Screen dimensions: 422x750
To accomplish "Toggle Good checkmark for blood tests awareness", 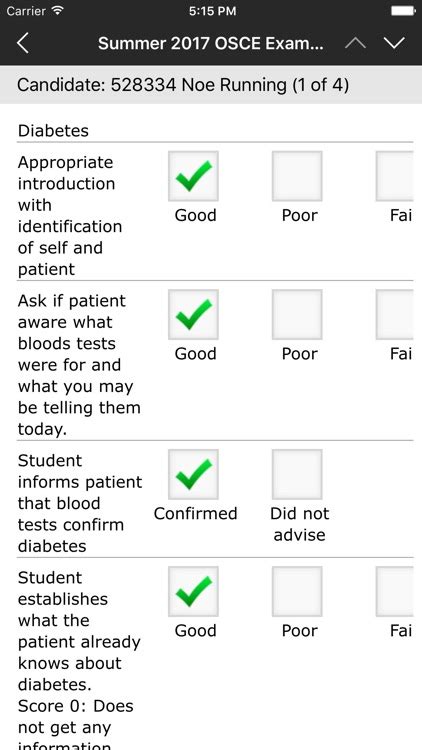I will (193, 314).
